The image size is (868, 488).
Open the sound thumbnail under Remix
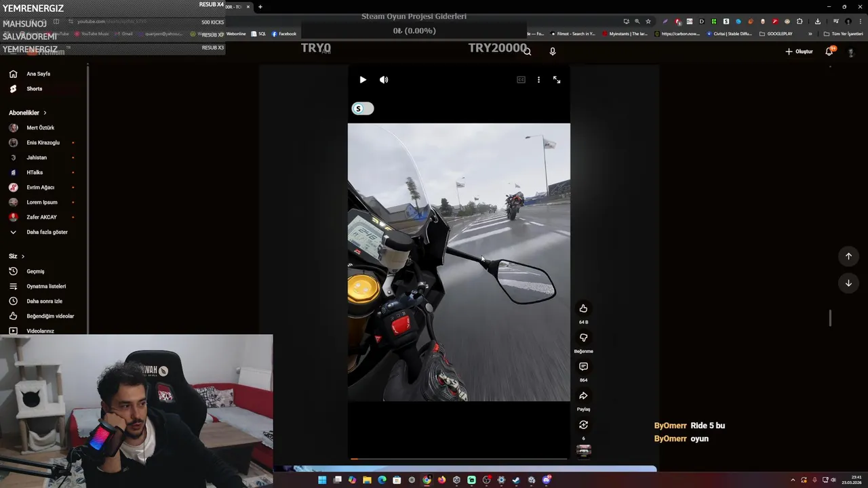583,451
